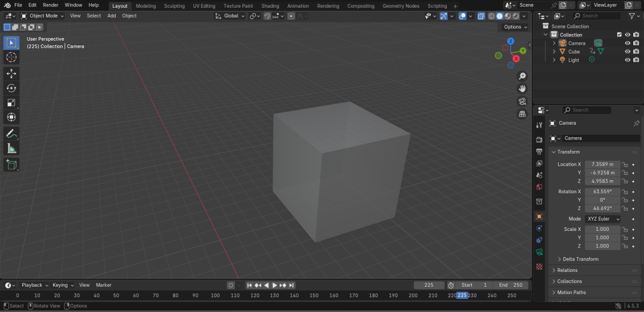Click the current frame 225 field
Screen dimensions: 644x312
tap(429, 285)
